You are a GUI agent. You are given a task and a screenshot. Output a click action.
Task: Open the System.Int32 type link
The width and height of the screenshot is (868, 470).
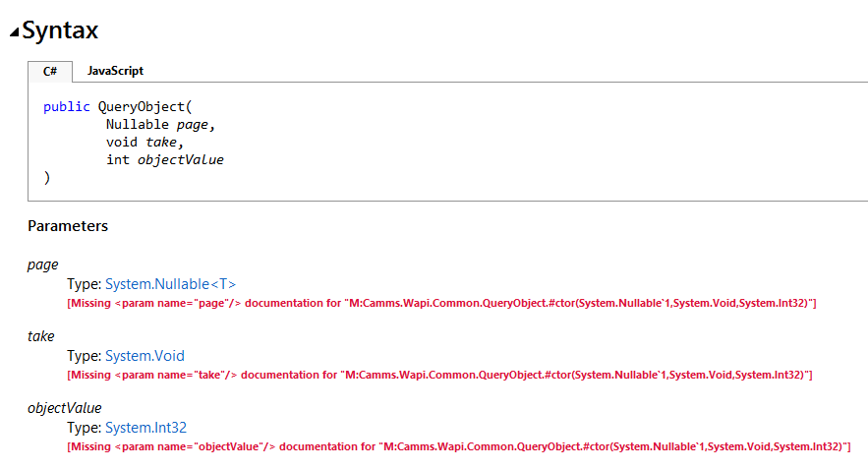(x=146, y=428)
